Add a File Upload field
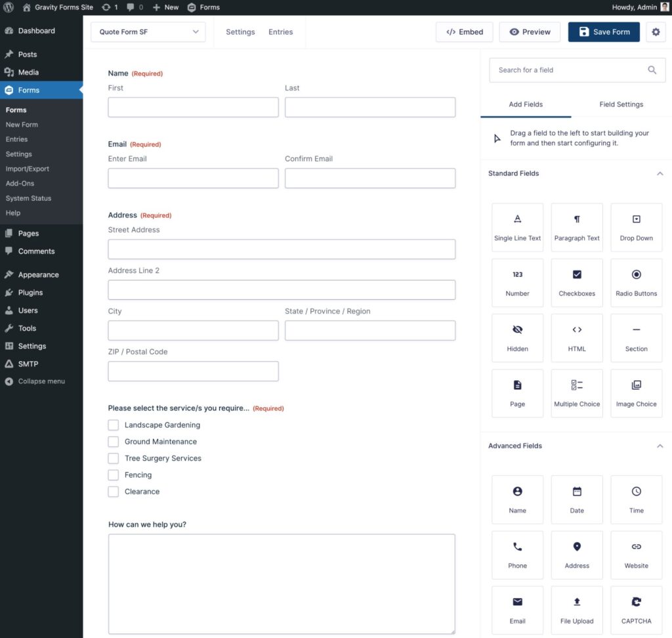This screenshot has width=672, height=638. pos(577,610)
